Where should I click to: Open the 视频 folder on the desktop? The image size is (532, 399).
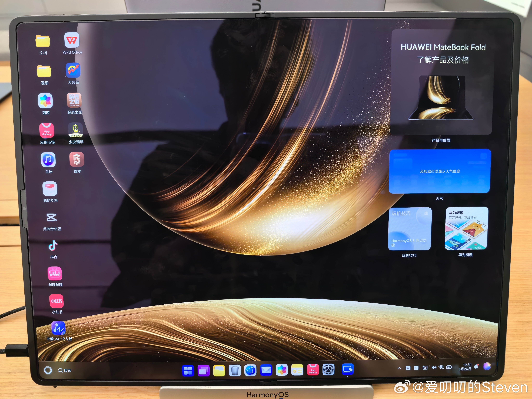[x=44, y=71]
